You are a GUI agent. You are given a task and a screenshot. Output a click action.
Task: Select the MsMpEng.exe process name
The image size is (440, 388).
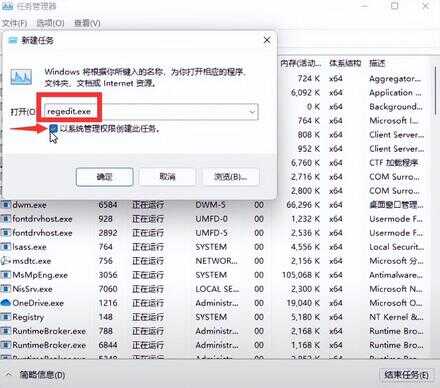[40, 275]
